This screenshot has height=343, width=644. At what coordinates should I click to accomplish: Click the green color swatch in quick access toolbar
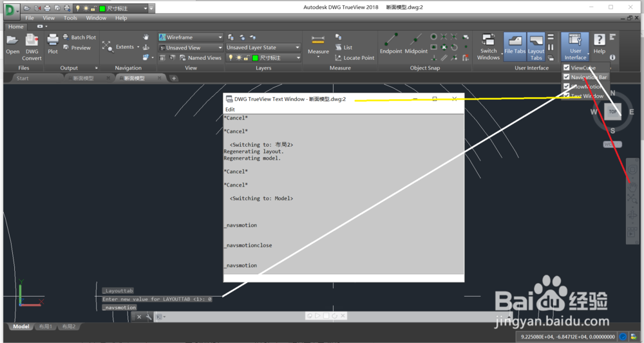(x=102, y=8)
